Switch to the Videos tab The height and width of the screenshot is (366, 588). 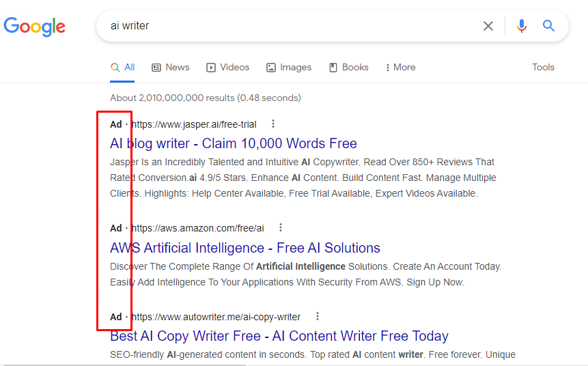227,67
